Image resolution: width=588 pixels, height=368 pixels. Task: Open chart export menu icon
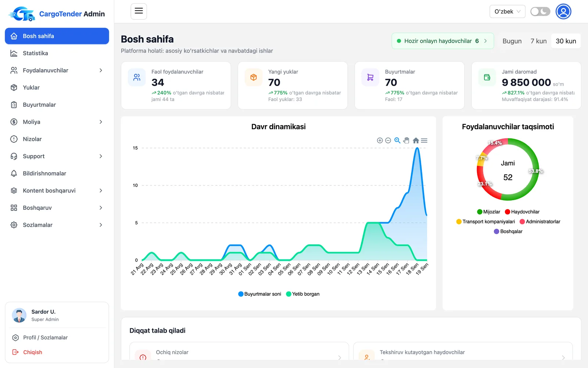(424, 141)
